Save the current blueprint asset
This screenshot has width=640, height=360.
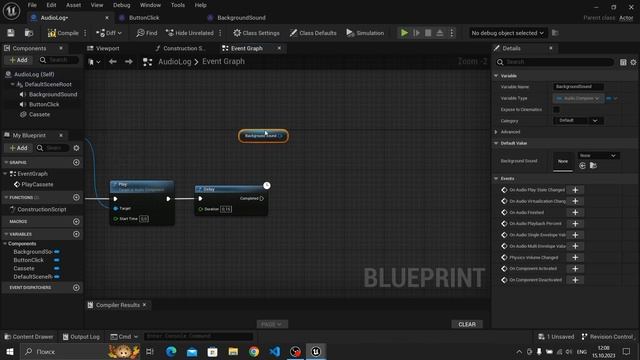[x=11, y=33]
